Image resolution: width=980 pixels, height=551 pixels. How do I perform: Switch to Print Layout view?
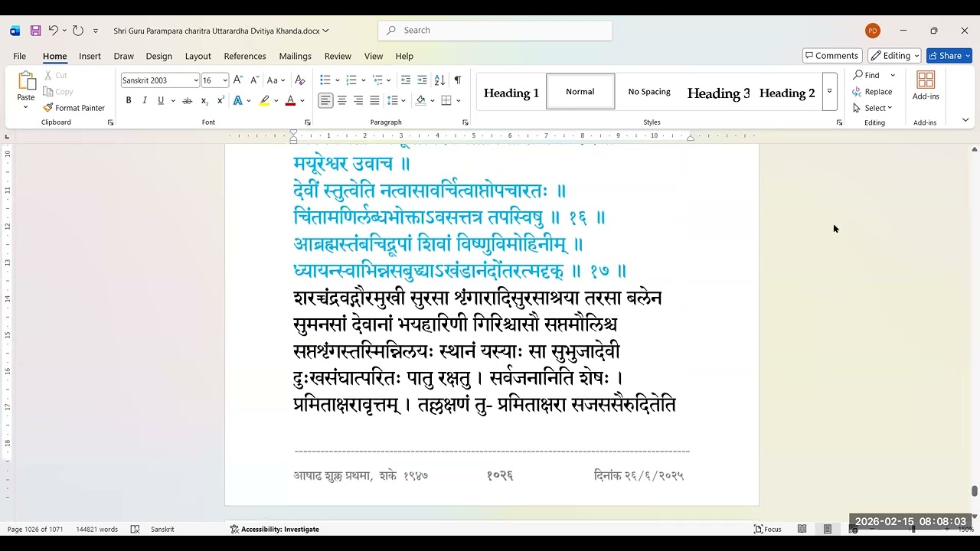point(828,529)
